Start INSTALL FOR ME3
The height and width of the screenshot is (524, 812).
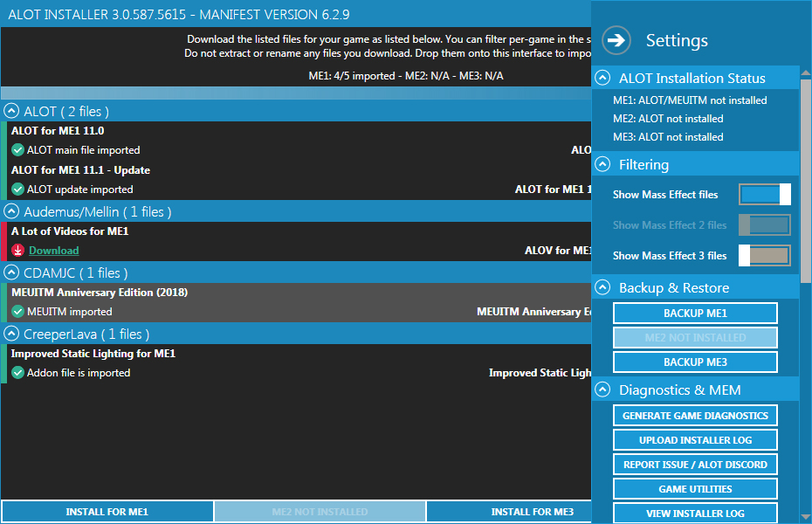coord(508,512)
